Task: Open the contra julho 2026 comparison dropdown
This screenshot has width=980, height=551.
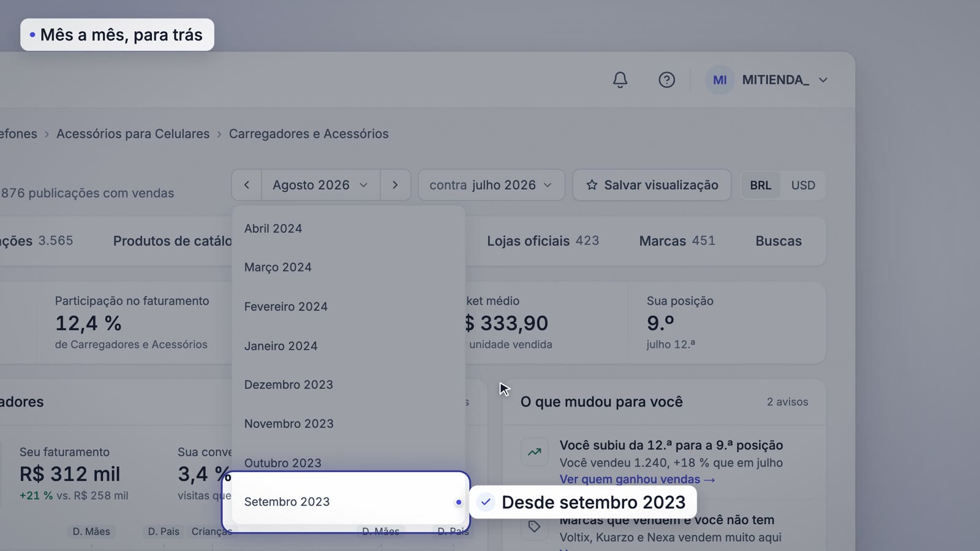Action: pos(491,185)
